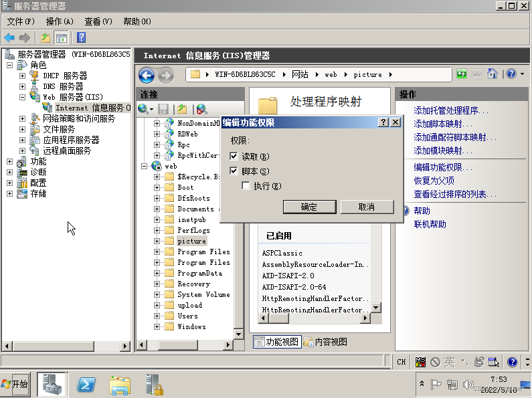The width and height of the screenshot is (532, 398).
Task: Open the server security taskbar icon
Action: [154, 385]
